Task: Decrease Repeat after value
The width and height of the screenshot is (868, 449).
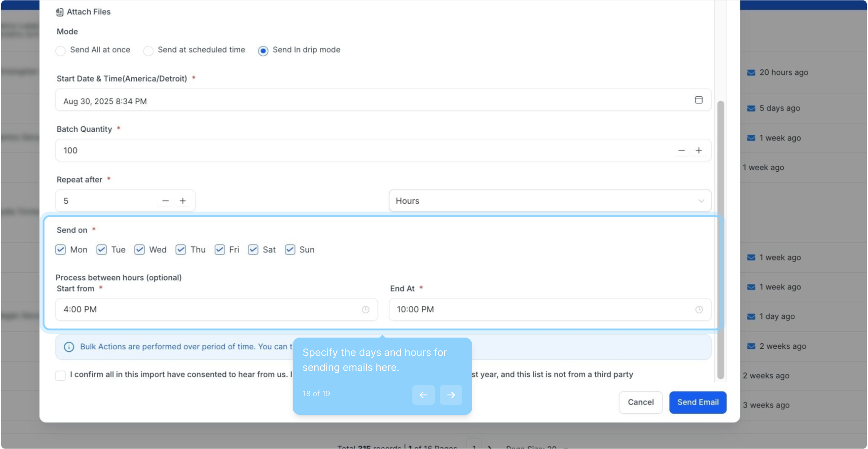Action: [165, 201]
